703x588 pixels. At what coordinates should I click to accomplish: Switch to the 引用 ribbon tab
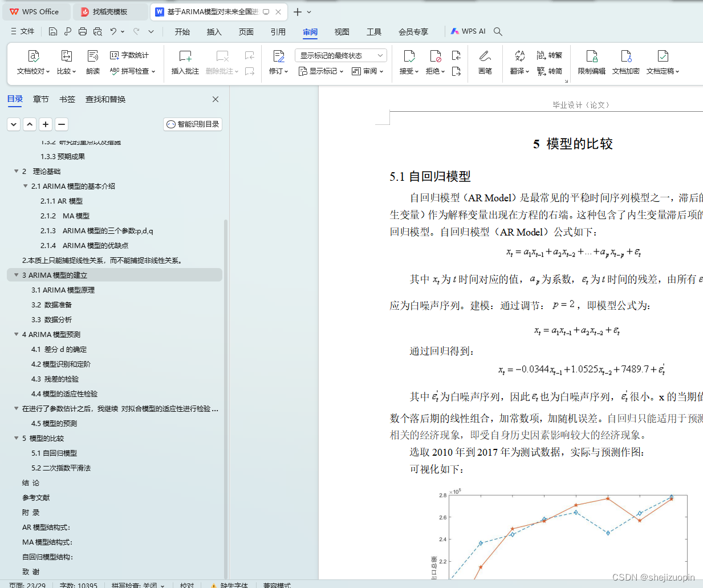pyautogui.click(x=278, y=32)
